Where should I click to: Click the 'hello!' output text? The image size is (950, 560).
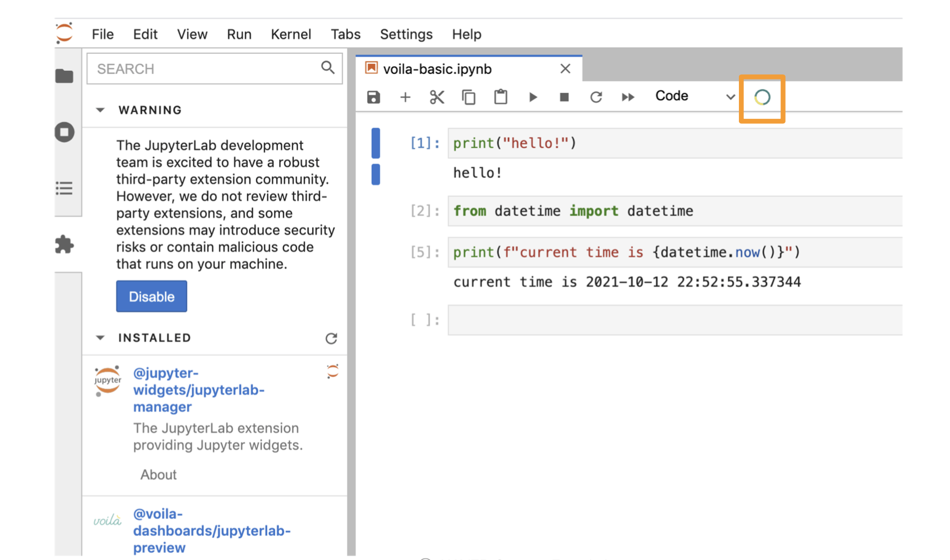(478, 173)
